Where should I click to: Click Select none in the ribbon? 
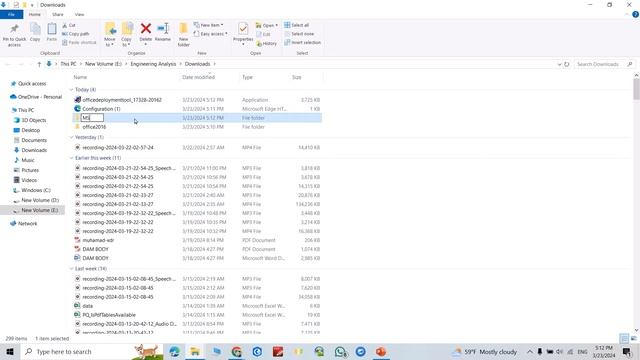(299, 34)
